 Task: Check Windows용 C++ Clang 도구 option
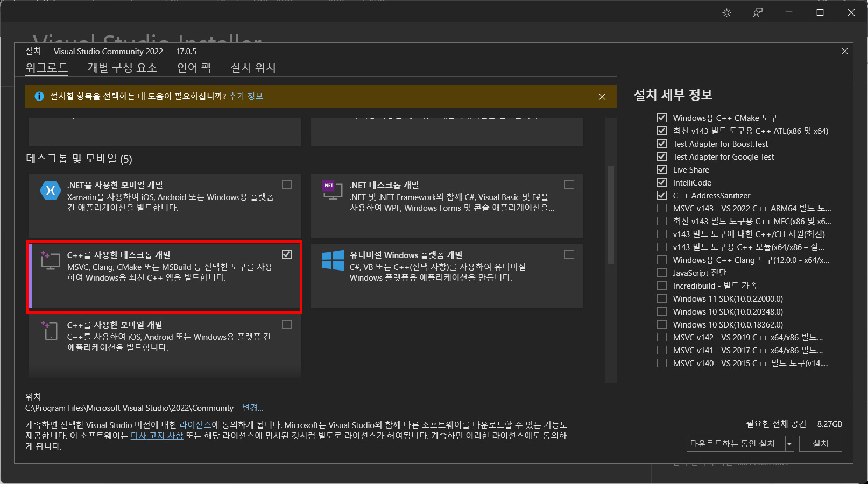click(x=662, y=260)
